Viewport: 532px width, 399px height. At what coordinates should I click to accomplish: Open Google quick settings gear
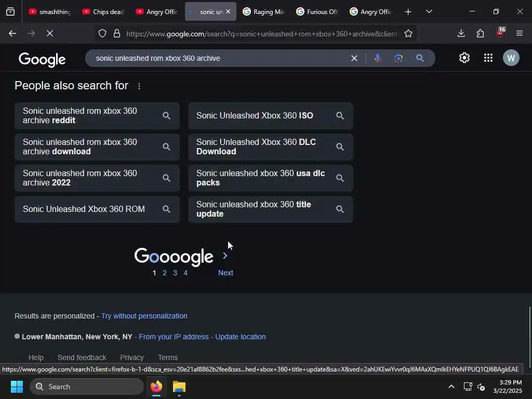click(x=464, y=58)
